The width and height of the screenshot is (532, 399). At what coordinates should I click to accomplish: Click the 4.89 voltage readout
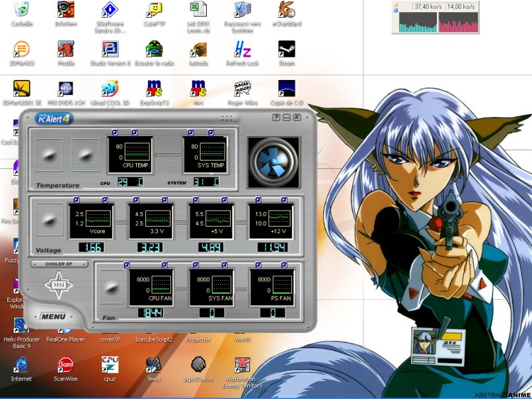(211, 247)
